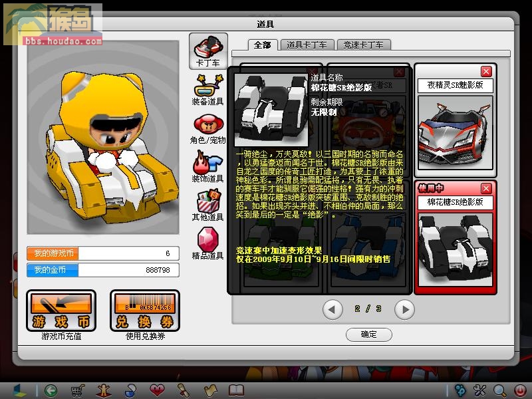This screenshot has width=532, height=399.
Task: Open the character figure icon in bottom bar
Action: (104, 391)
